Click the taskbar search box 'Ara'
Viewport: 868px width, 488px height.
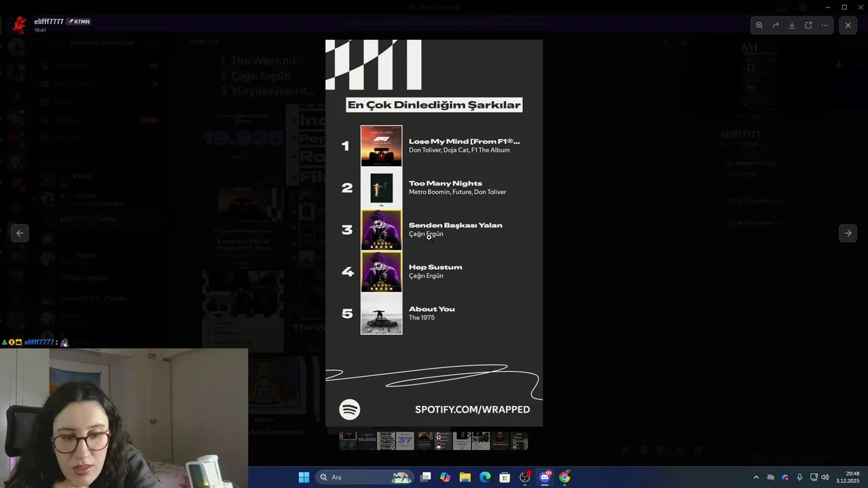click(x=366, y=477)
